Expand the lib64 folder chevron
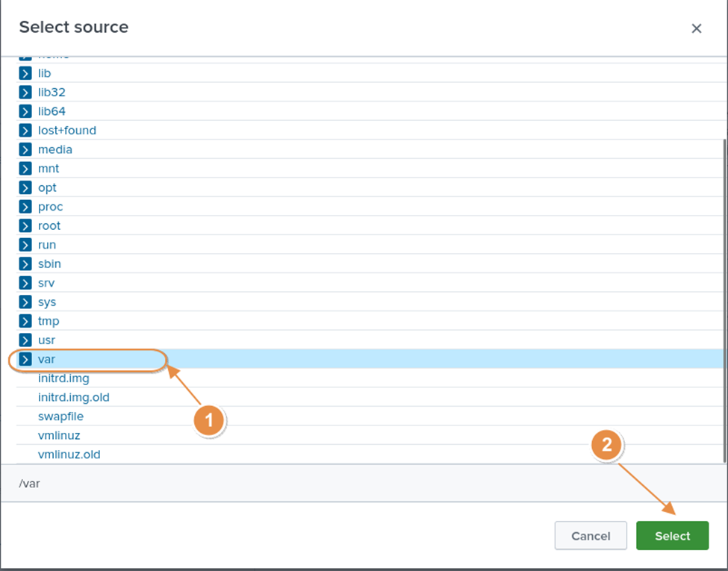728x571 pixels. 25,111
